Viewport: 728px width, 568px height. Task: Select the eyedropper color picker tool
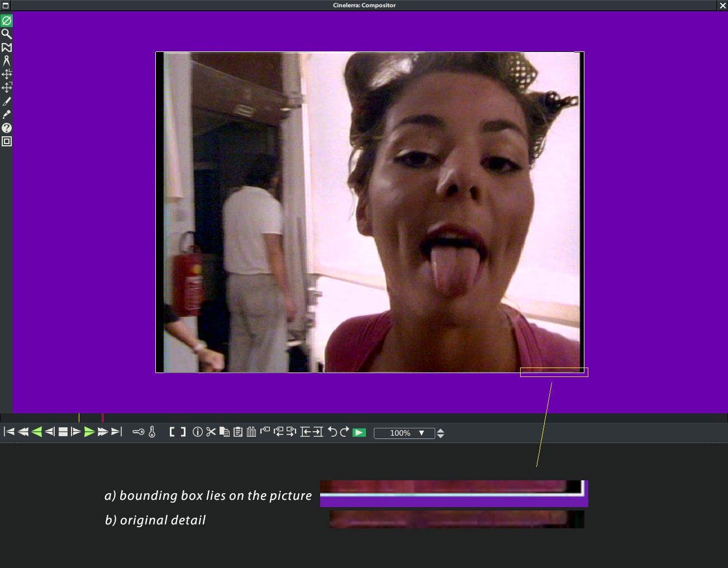7,114
